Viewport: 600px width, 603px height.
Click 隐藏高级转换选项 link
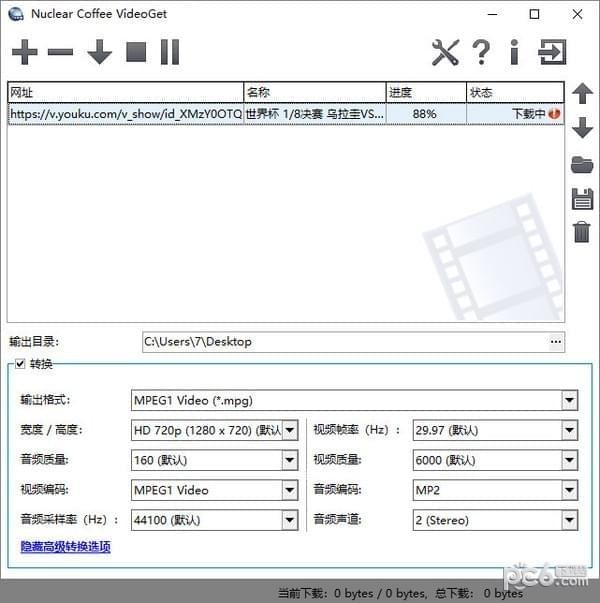[x=66, y=546]
